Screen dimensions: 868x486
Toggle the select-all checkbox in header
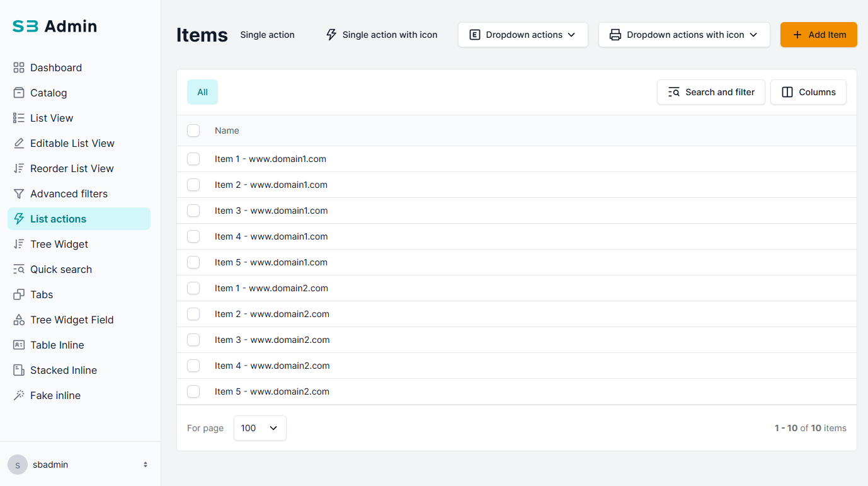[x=193, y=130]
